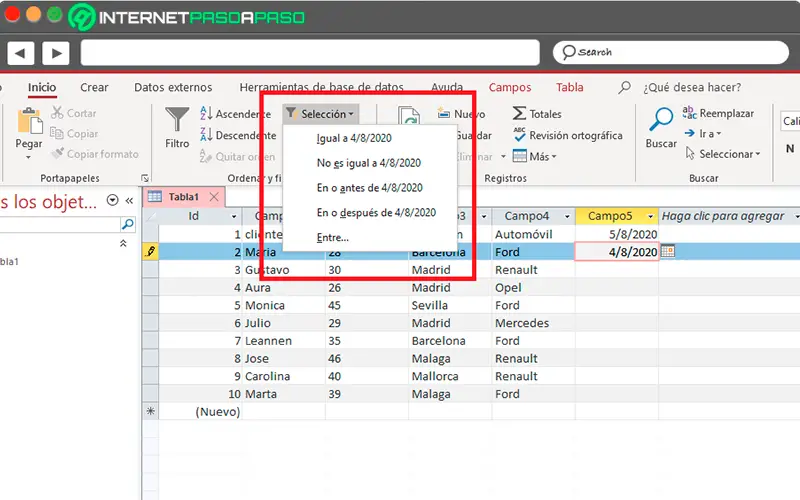Run Revisión ortográfica spell check
This screenshot has width=800, height=500.
pos(567,135)
